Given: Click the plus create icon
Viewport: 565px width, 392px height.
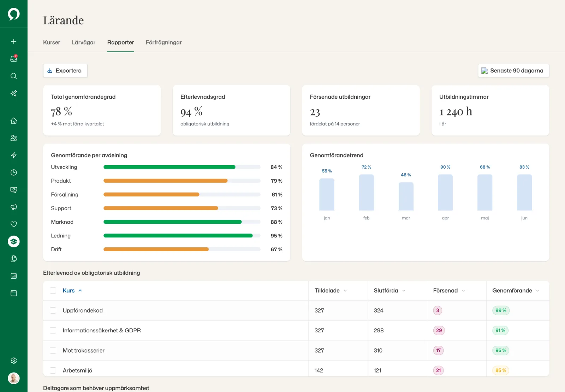Looking at the screenshot, I should pyautogui.click(x=14, y=42).
